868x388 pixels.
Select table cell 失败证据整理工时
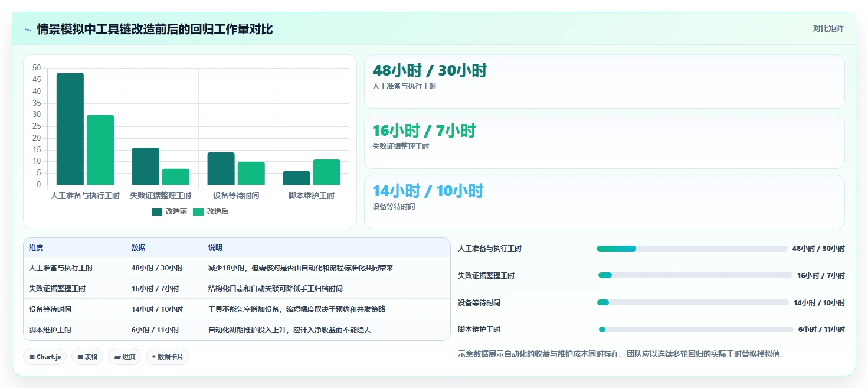point(57,289)
